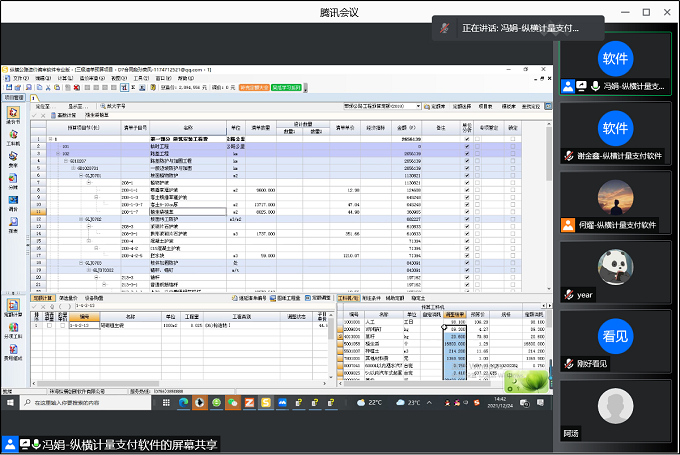The image size is (680, 455).
Task: Click the quota code cell 1-6-2-13
Action: click(84, 325)
